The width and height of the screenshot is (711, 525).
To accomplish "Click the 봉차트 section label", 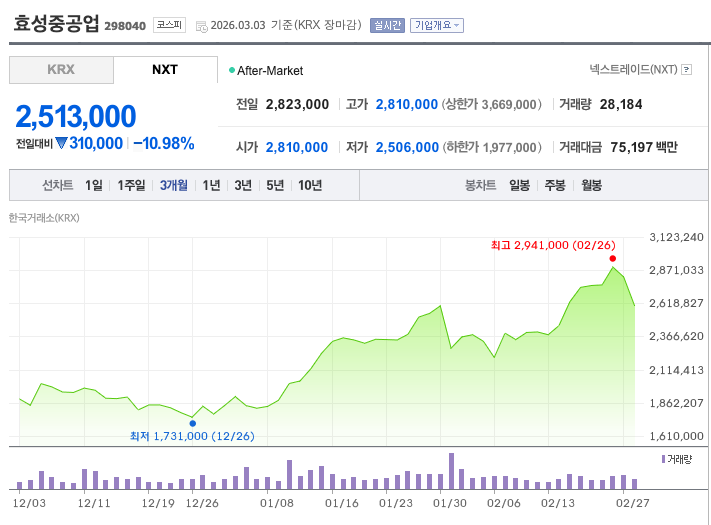I will pyautogui.click(x=480, y=185).
